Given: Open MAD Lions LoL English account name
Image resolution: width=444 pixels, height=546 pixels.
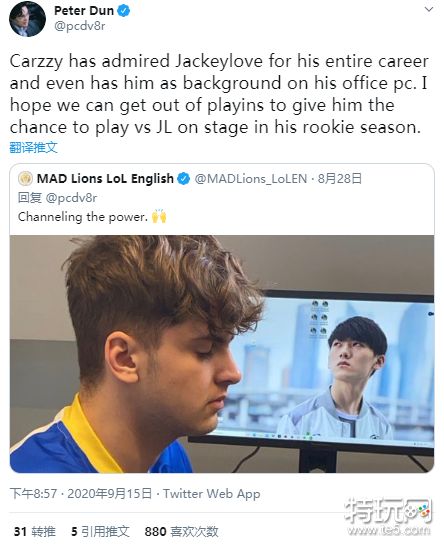Looking at the screenshot, I should point(105,179).
